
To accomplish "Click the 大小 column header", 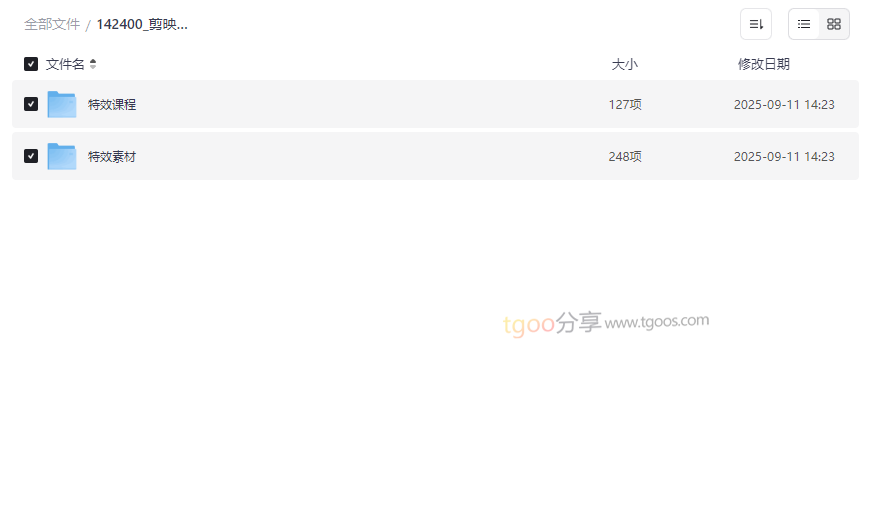I will tap(624, 64).
